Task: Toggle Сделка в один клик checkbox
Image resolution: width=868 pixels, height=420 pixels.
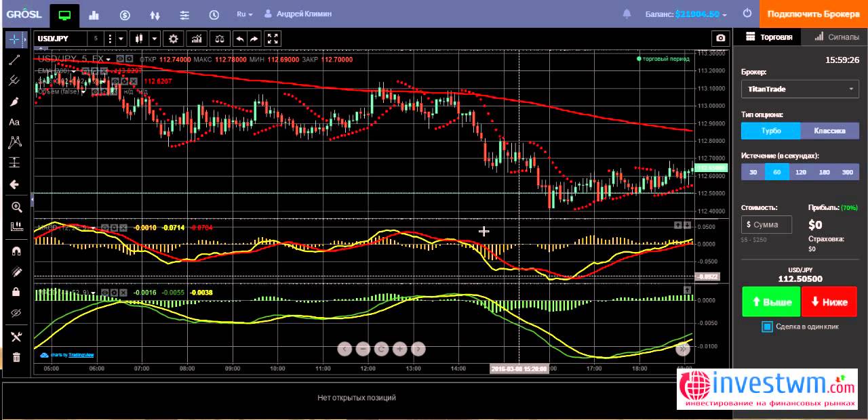Action: pos(767,327)
